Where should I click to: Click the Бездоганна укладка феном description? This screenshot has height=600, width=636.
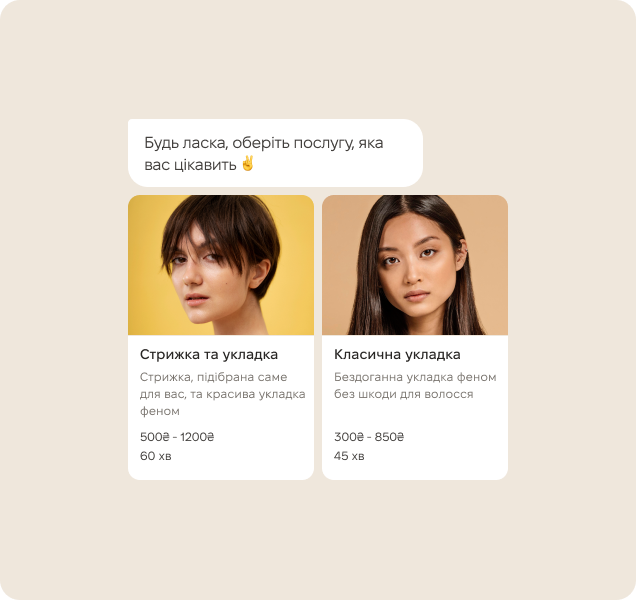pos(415,385)
